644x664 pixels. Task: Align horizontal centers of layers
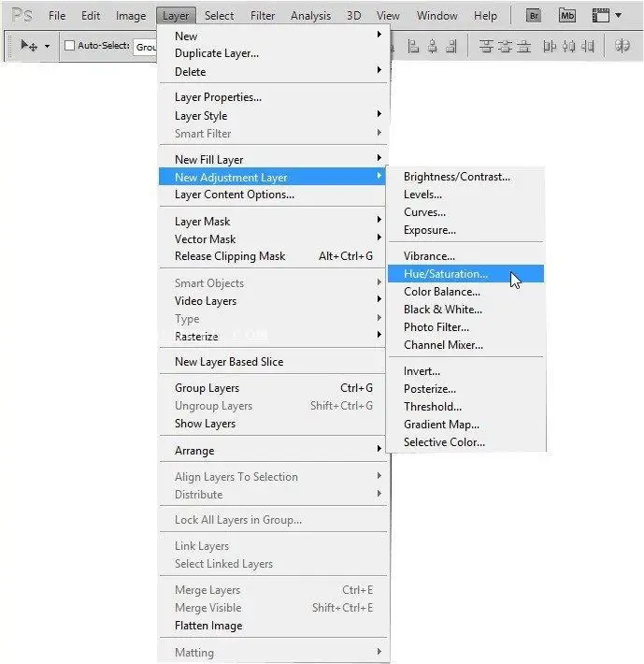click(x=433, y=46)
